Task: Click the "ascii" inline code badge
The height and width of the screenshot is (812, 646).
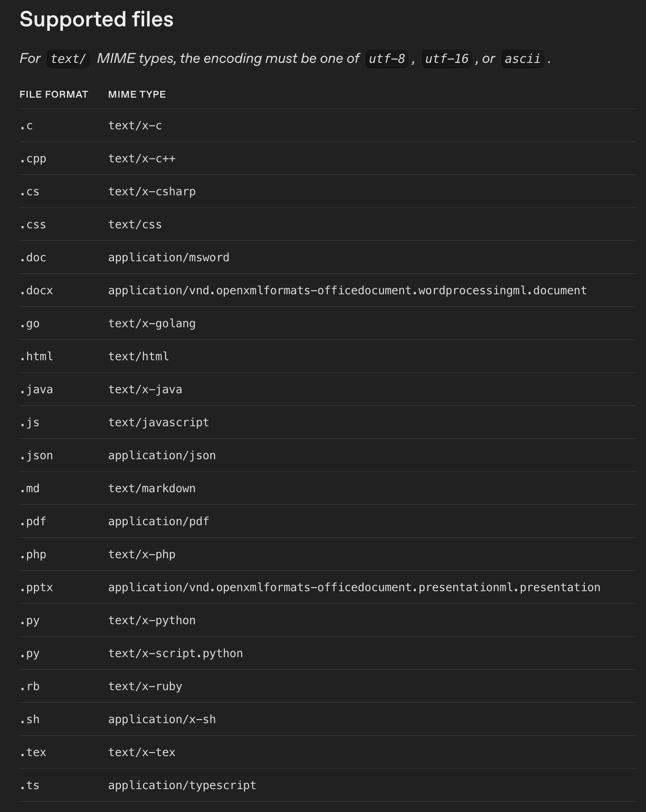Action: coord(522,59)
